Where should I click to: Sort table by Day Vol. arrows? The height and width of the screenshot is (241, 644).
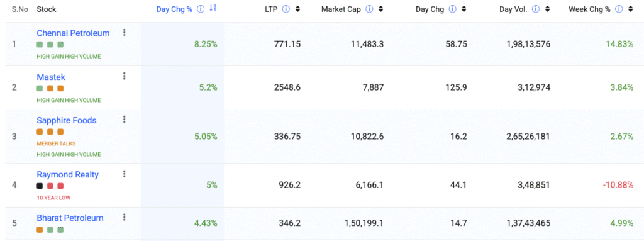pos(547,9)
